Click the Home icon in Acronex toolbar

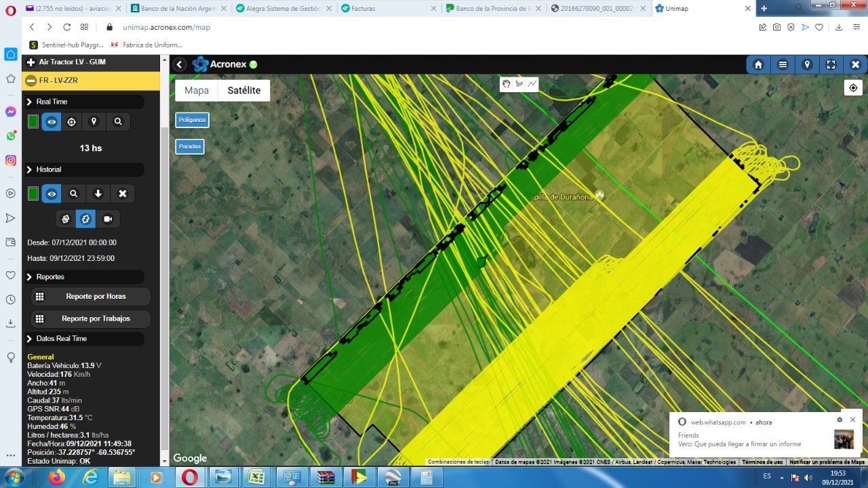click(758, 64)
